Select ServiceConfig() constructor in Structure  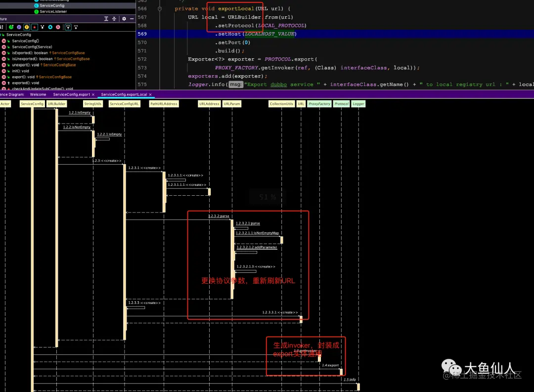[x=26, y=41]
